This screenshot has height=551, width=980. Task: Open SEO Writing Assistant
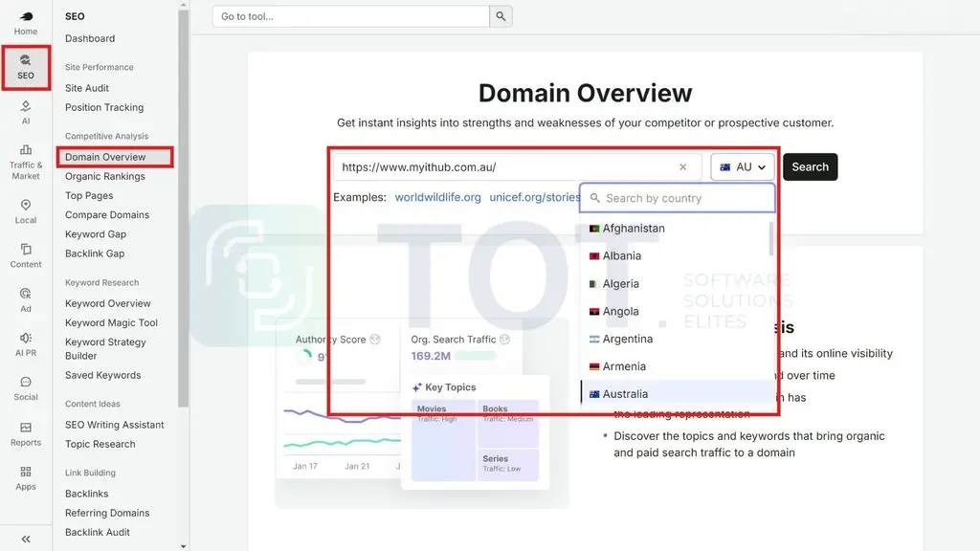click(115, 425)
